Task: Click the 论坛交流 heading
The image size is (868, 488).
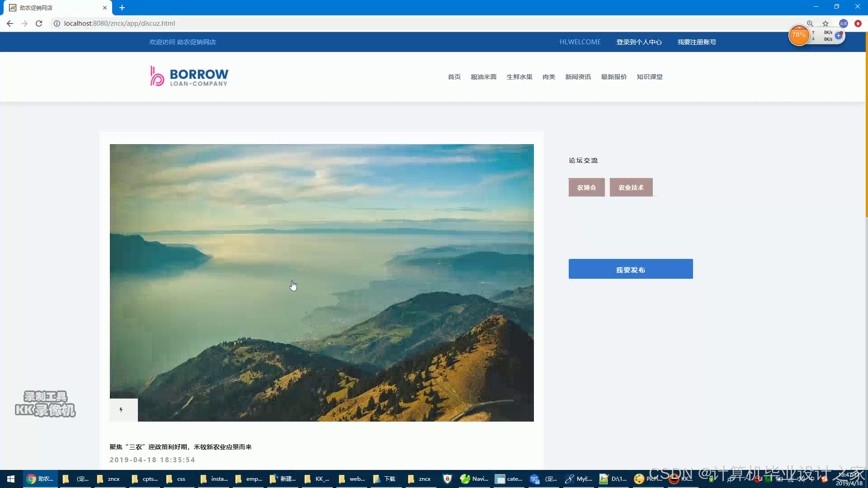Action: 583,160
